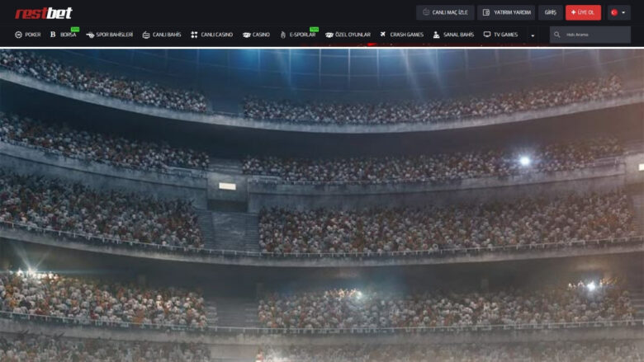Go to Canlı Bahis live betting
The height and width of the screenshot is (362, 644).
coord(161,35)
